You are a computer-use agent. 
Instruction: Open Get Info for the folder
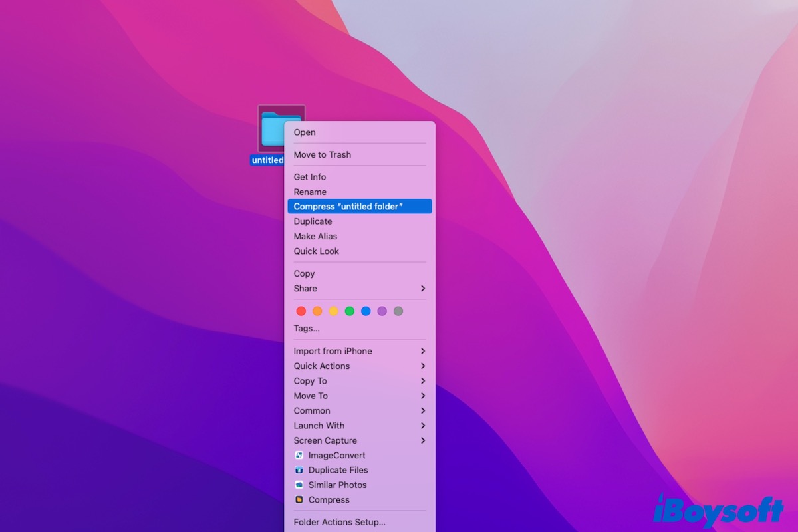point(310,176)
